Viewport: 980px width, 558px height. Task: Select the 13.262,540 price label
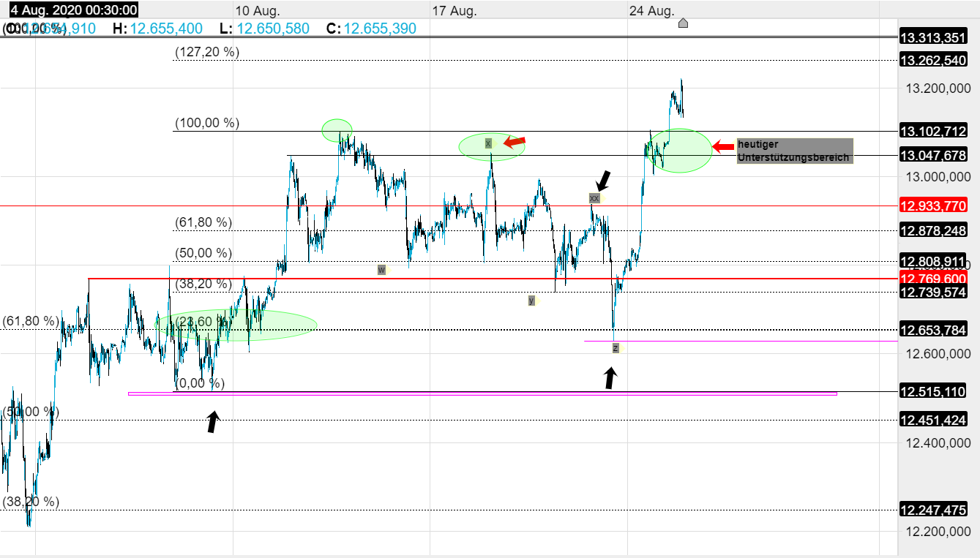coord(933,61)
